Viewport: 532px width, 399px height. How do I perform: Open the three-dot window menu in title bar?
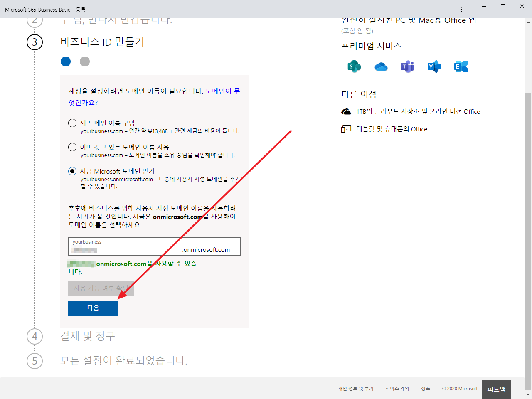pyautogui.click(x=461, y=10)
